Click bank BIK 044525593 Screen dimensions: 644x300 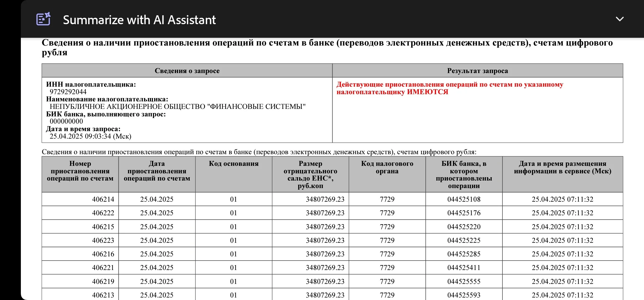coord(464,295)
